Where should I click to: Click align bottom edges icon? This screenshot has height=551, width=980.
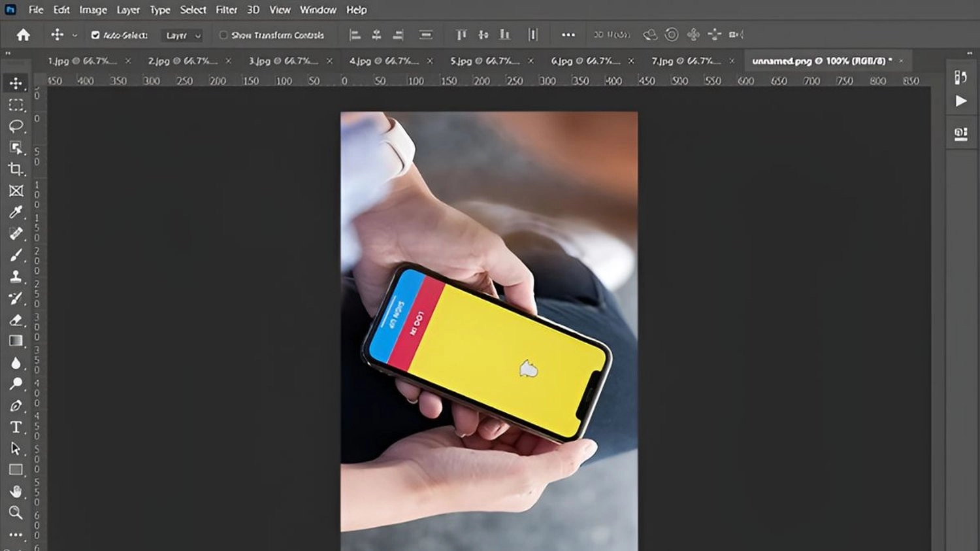point(504,35)
